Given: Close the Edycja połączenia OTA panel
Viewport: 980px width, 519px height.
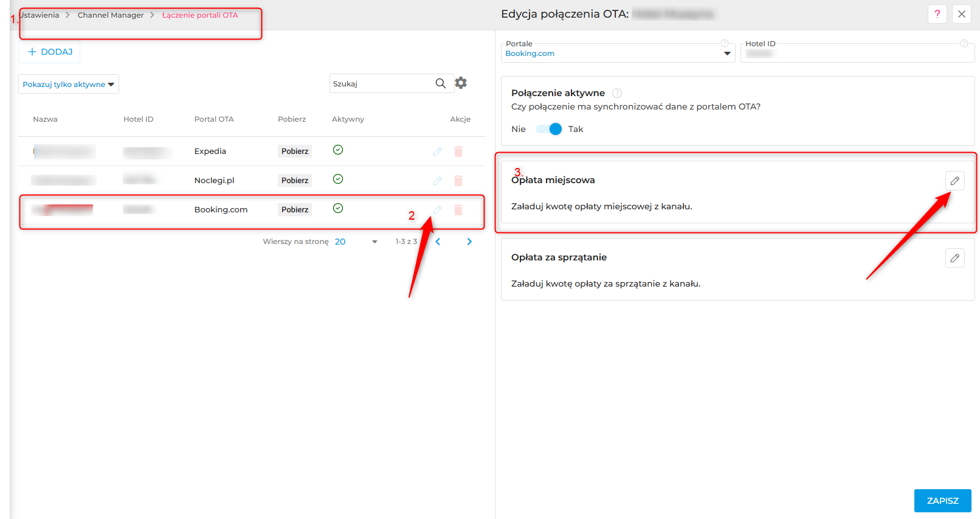Looking at the screenshot, I should (x=962, y=14).
